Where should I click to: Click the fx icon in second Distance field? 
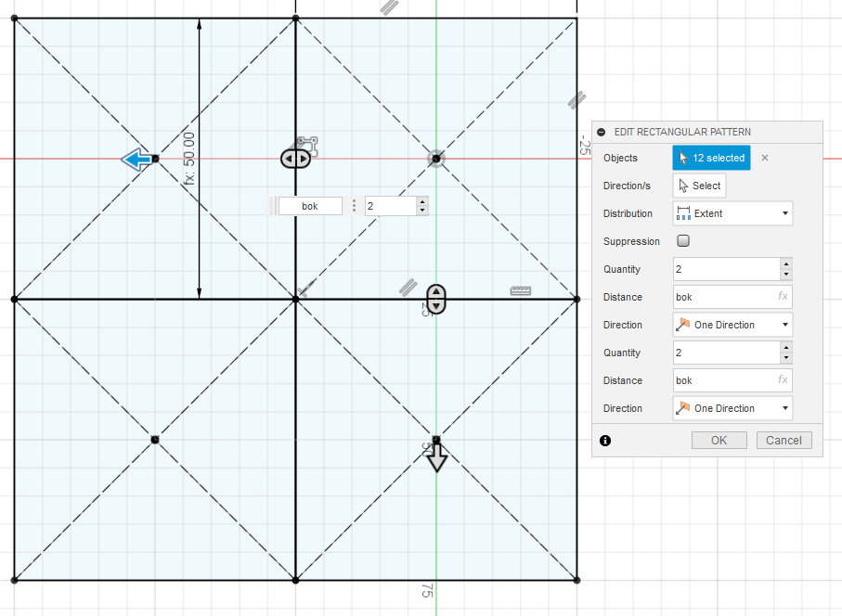tap(783, 380)
